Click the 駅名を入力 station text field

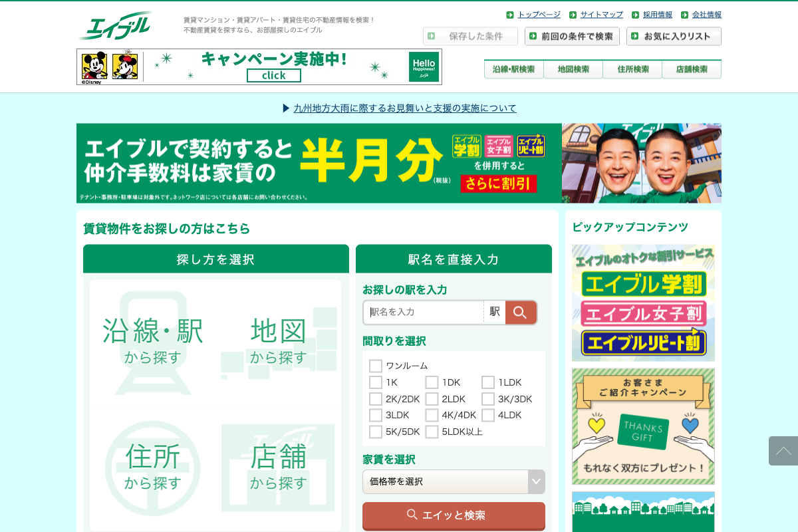pos(424,312)
